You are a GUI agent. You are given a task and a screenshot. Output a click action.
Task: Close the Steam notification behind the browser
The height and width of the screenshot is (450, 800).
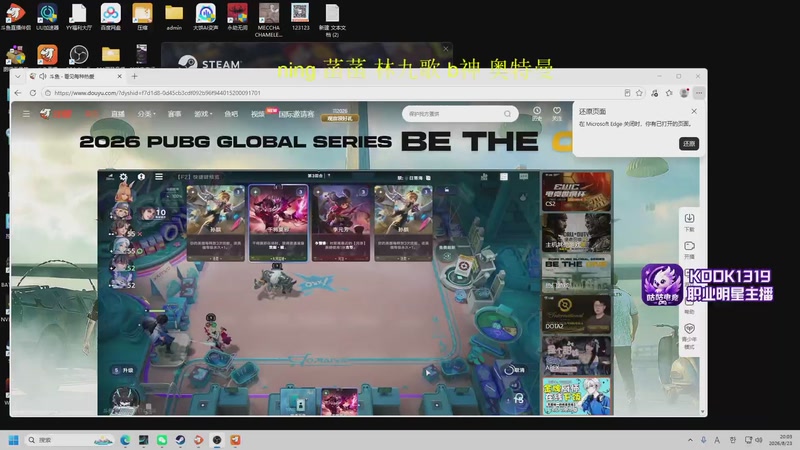pyautogui.click(x=445, y=49)
